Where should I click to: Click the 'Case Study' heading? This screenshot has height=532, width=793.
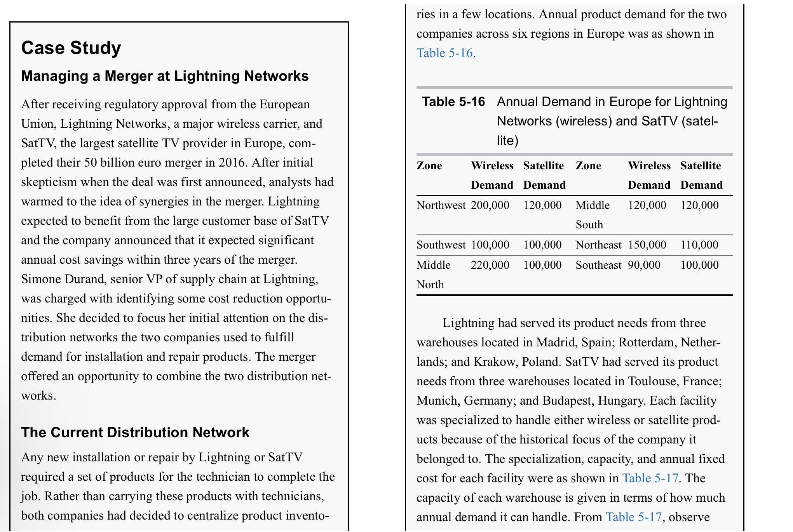click(71, 48)
